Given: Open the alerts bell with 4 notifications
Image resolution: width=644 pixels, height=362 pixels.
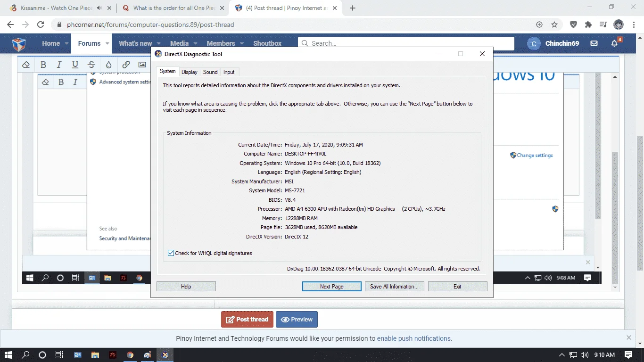Looking at the screenshot, I should click(x=614, y=43).
